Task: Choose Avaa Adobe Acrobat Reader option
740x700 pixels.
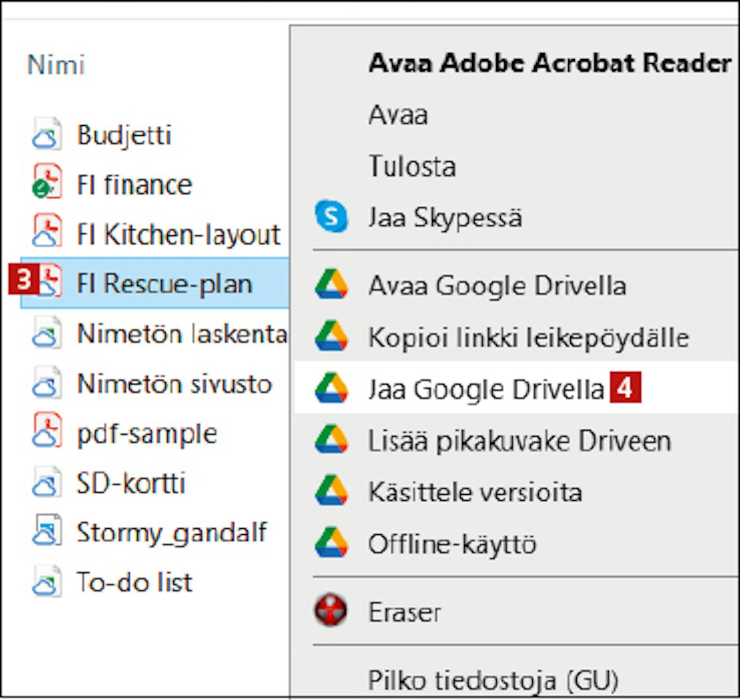Action: 549,63
